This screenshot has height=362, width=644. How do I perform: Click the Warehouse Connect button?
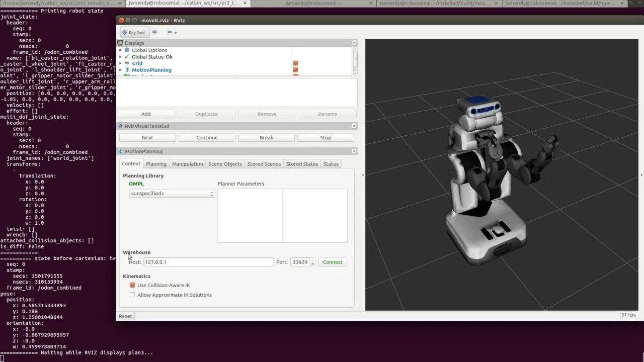coord(333,262)
